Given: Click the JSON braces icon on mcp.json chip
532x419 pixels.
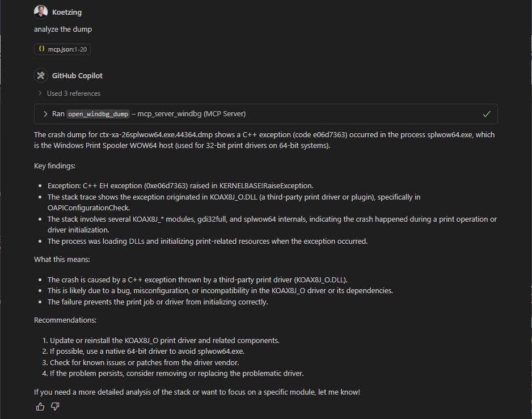Looking at the screenshot, I should [x=41, y=49].
